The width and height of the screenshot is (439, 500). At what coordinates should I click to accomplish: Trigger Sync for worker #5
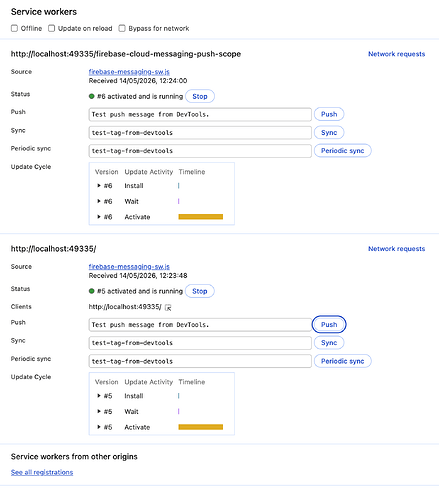pos(329,343)
